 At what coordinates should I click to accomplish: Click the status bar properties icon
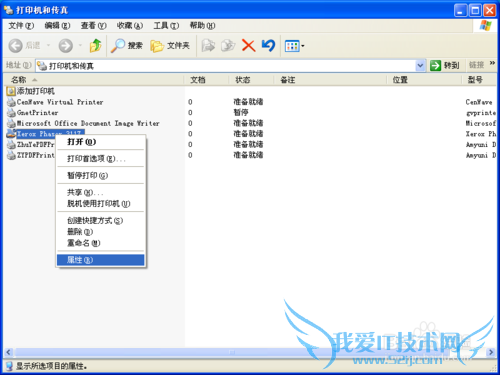(x=9, y=366)
